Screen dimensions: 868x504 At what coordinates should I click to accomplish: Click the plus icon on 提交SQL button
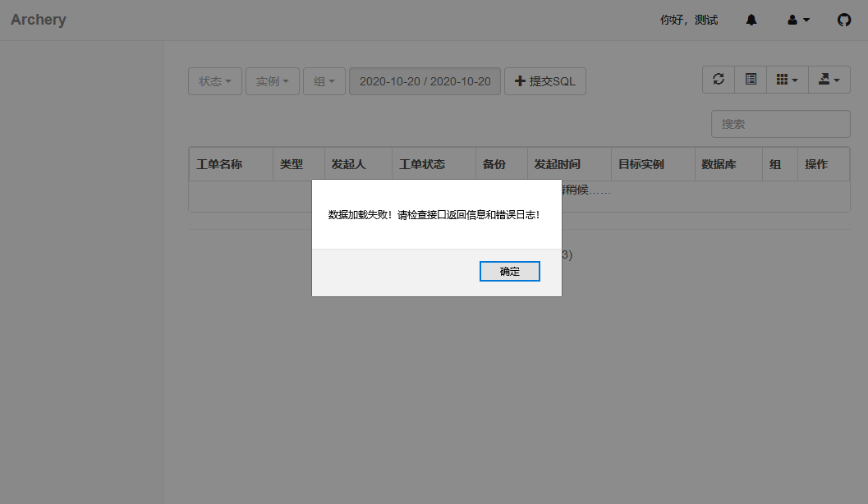click(x=521, y=80)
